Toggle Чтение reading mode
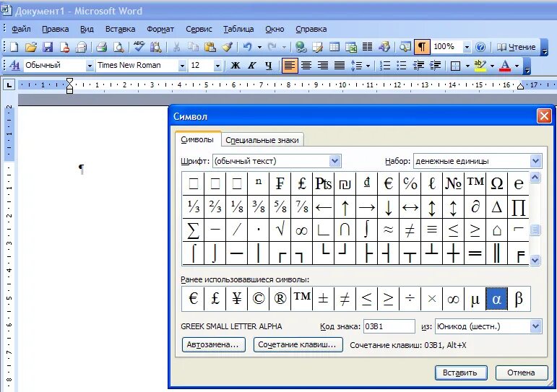This screenshot has width=557, height=392. pyautogui.click(x=516, y=47)
